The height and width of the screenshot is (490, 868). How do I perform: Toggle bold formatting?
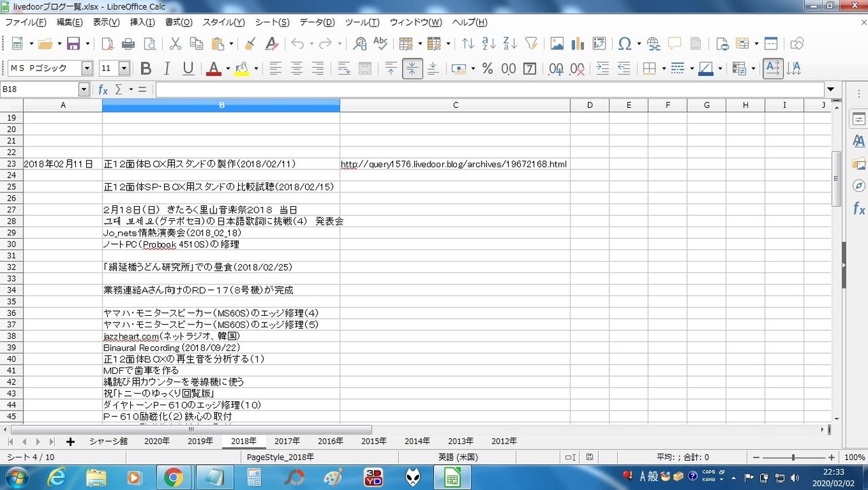coord(146,68)
